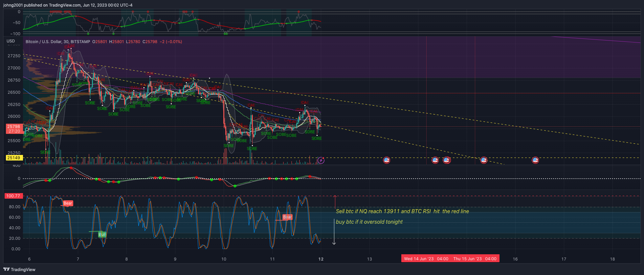Click the leftmost US flag economic event icon
The height and width of the screenshot is (275, 644).
tap(387, 160)
